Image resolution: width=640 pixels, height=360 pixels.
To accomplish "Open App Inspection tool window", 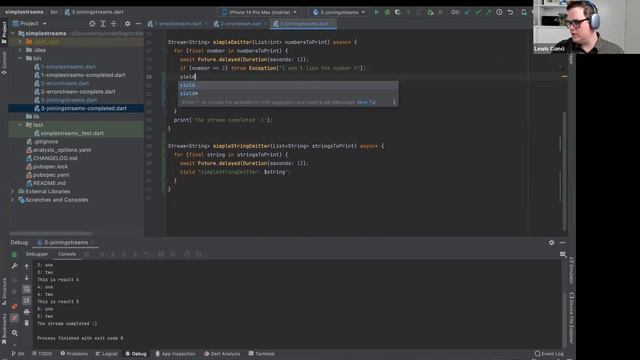I will [x=175, y=354].
